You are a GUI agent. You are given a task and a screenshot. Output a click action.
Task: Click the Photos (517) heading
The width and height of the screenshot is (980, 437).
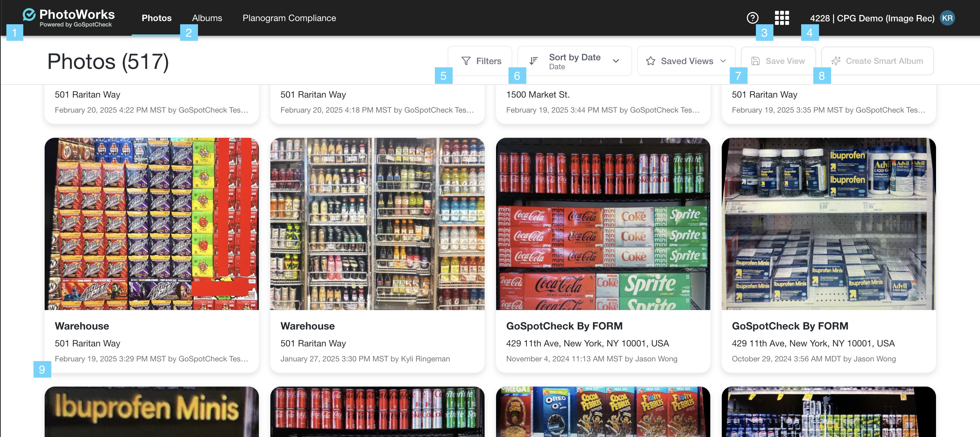[x=108, y=61]
